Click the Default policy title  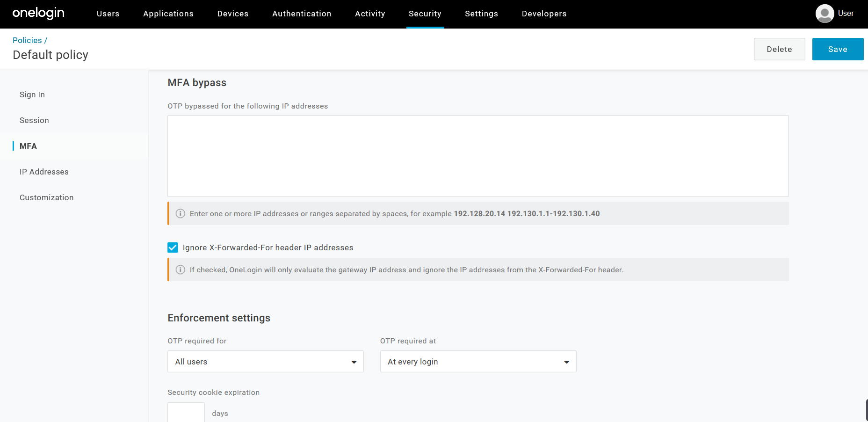click(51, 55)
